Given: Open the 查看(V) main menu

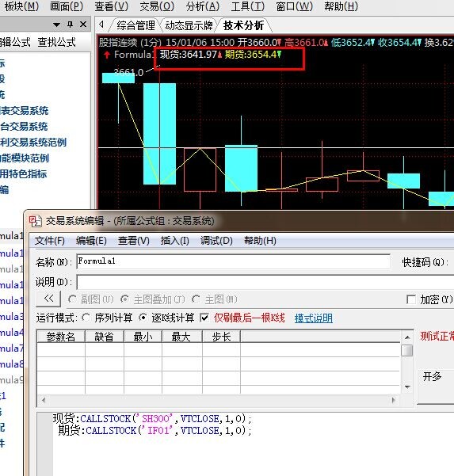Looking at the screenshot, I should pyautogui.click(x=111, y=6).
